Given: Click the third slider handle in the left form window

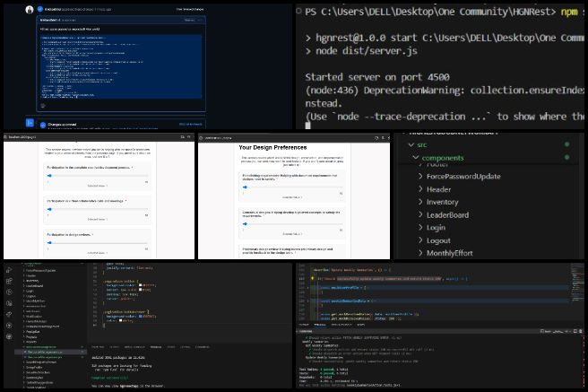Looking at the screenshot, I should (x=49, y=243).
